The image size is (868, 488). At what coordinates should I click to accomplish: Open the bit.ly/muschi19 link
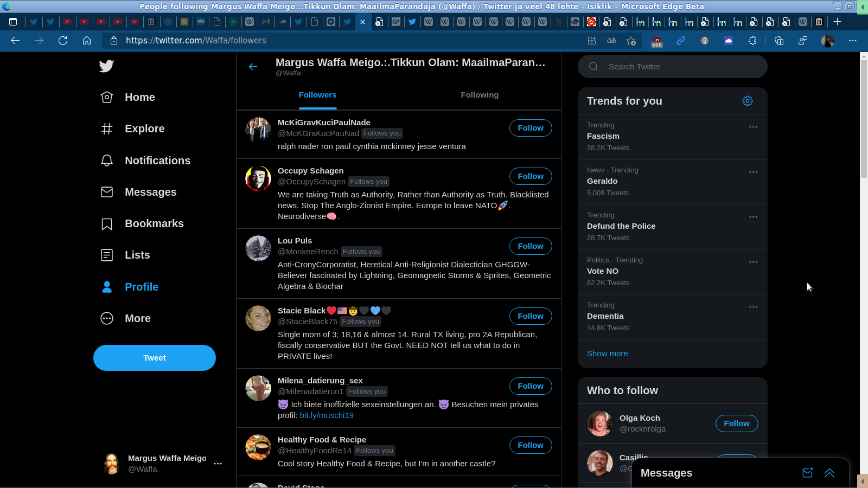point(327,415)
